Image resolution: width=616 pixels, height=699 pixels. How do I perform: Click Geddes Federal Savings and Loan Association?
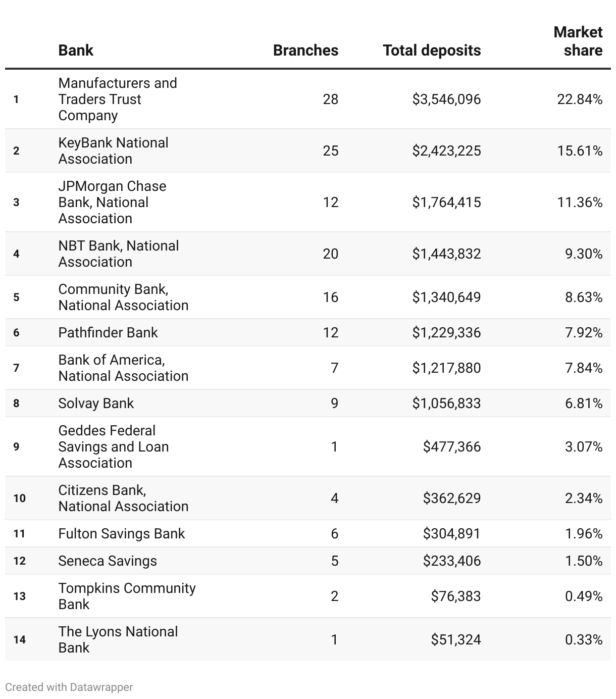pos(113,447)
